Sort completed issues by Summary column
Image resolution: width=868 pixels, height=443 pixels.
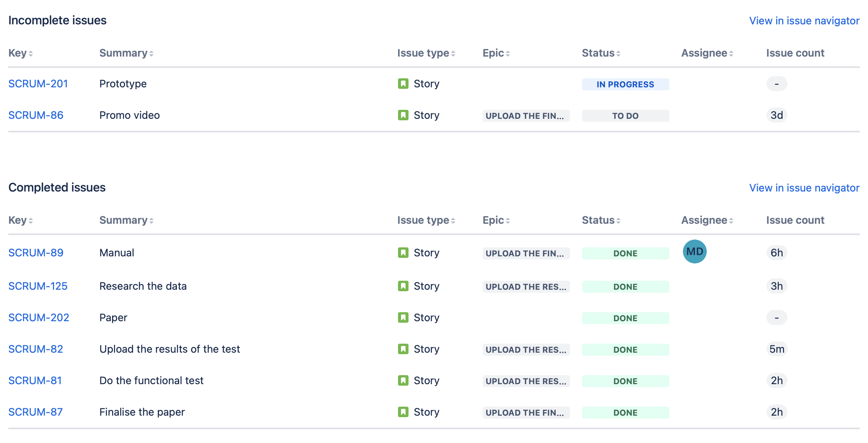click(x=126, y=220)
